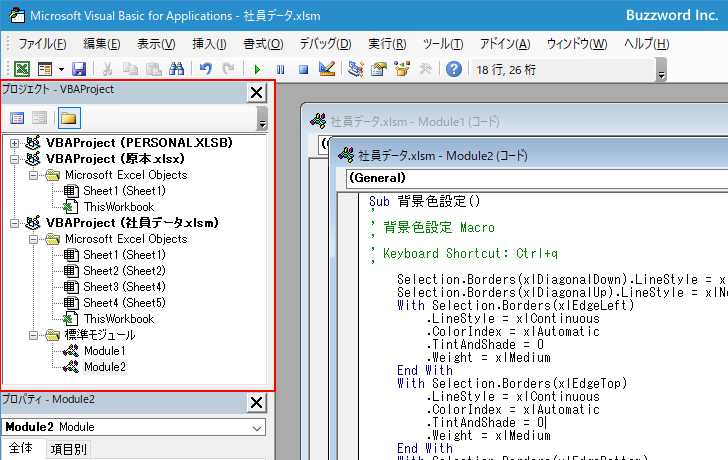Select Module2 in the project tree
The image size is (728, 460).
point(104,367)
